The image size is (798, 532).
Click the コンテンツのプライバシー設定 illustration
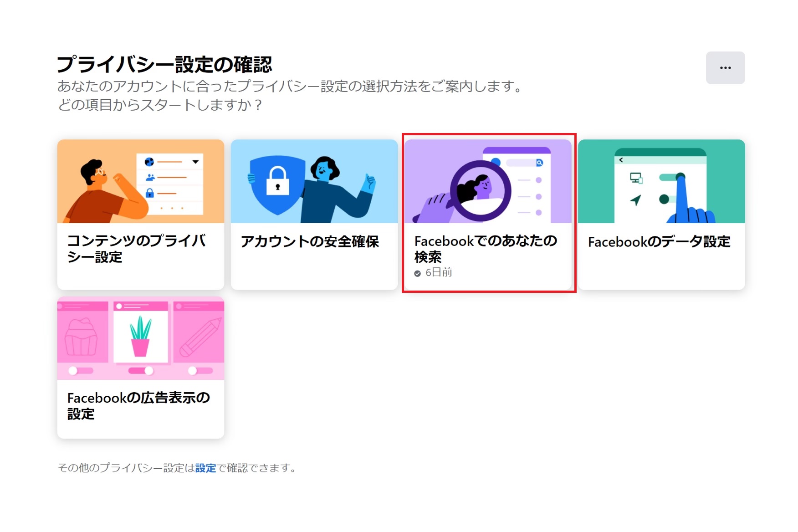click(141, 181)
